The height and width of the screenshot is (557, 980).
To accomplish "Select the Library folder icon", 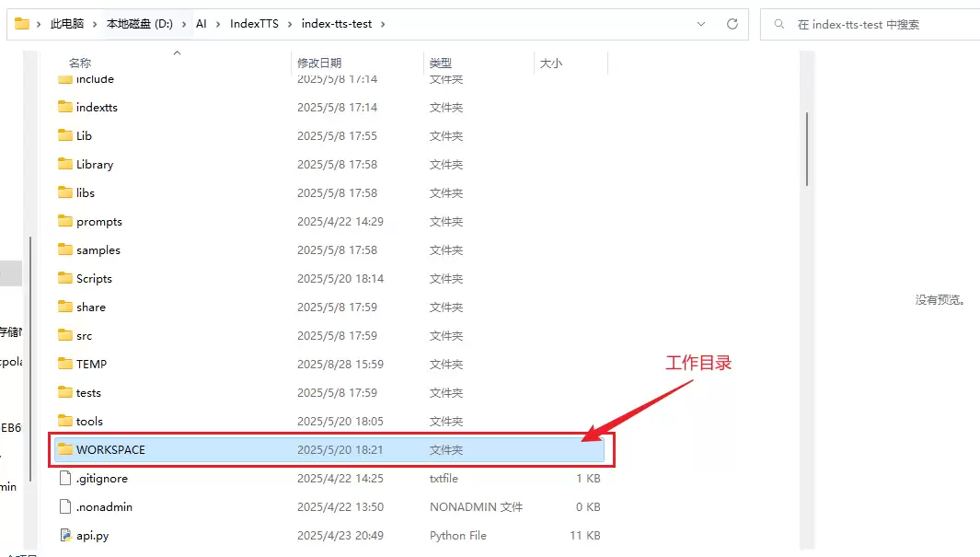I will [65, 164].
